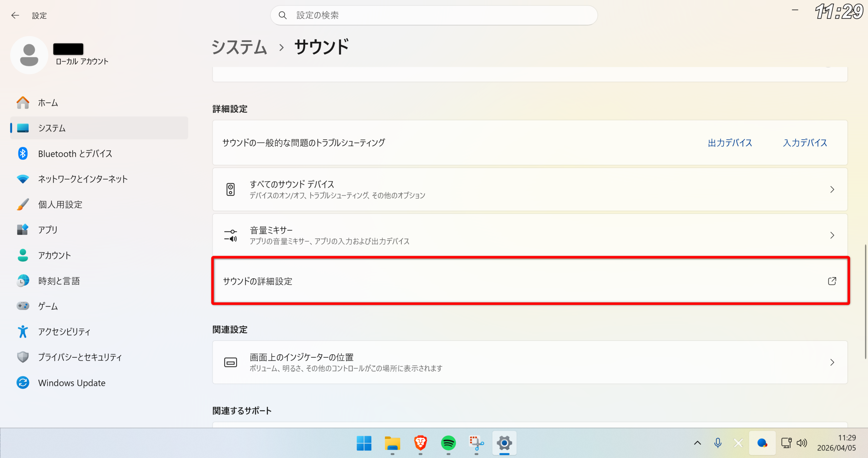Click the システム breadcrumb link

pyautogui.click(x=239, y=47)
